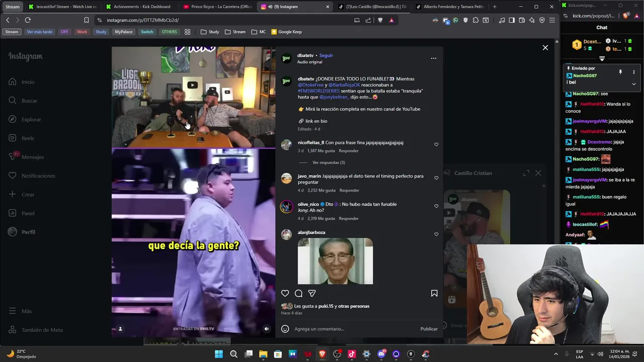
Task: Open Mensajes in Instagram sidebar
Action: [26, 157]
